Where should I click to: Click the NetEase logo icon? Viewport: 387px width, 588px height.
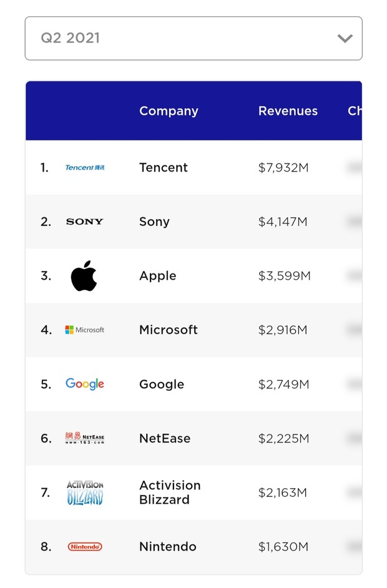coord(85,438)
